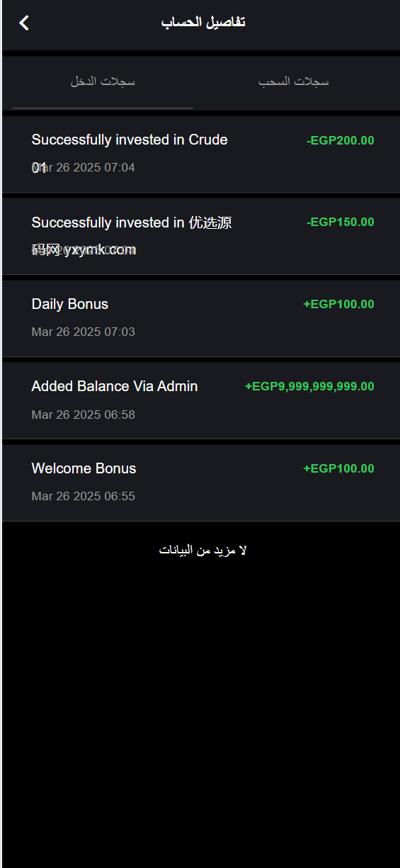This screenshot has width=400, height=868.
Task: Click the لا مزيد من البيانات message
Action: click(202, 551)
